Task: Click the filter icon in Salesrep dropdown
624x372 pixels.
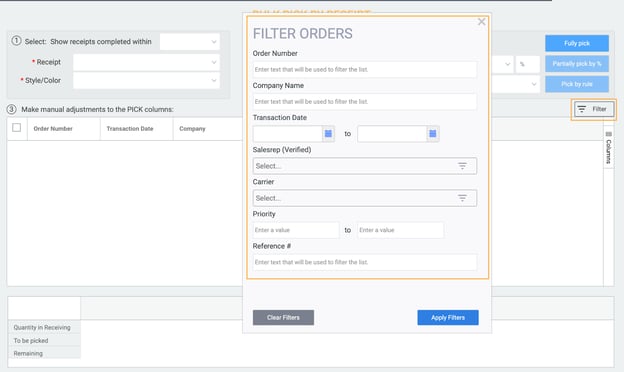Action: (462, 166)
